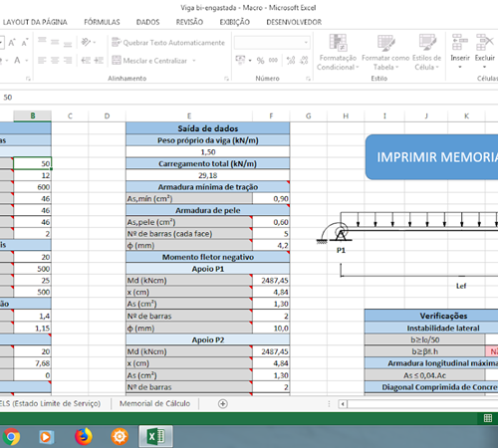The height and width of the screenshot is (448, 498).
Task: Open Alinhamento dialog launcher
Action: 226,79
